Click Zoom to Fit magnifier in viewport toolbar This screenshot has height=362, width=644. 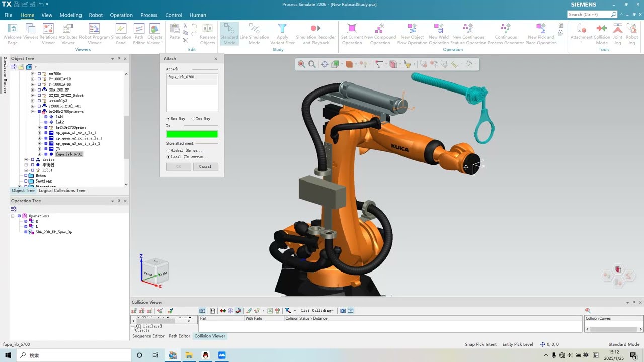coord(312,64)
